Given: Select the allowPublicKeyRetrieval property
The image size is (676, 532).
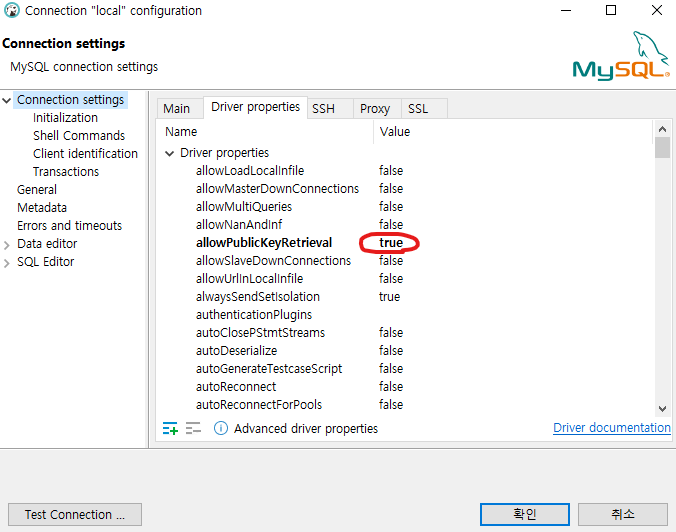Looking at the screenshot, I should pyautogui.click(x=264, y=243).
